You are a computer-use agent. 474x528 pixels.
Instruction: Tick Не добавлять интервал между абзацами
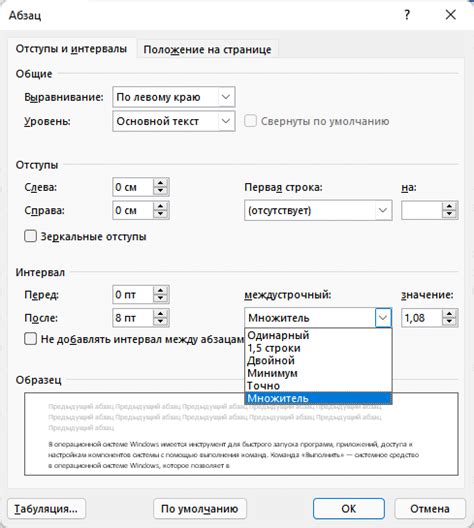[30, 338]
